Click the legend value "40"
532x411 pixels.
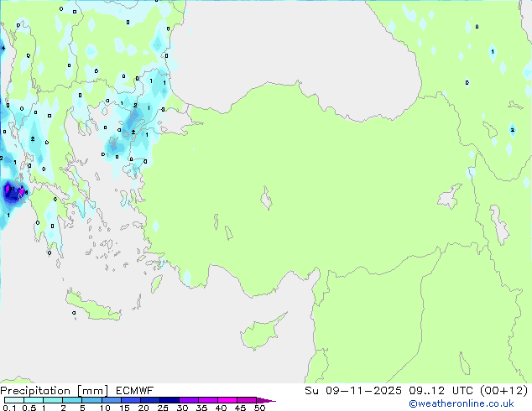pyautogui.click(x=221, y=408)
